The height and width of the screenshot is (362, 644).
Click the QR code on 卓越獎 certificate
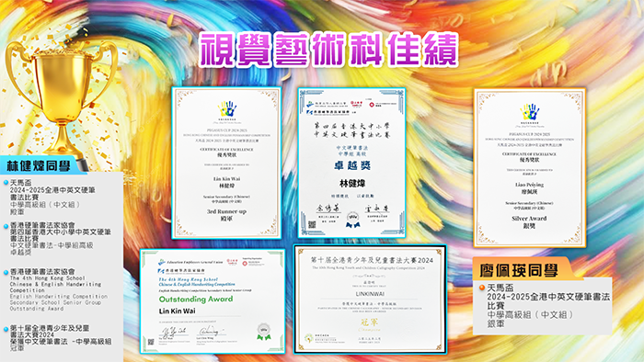312,224
